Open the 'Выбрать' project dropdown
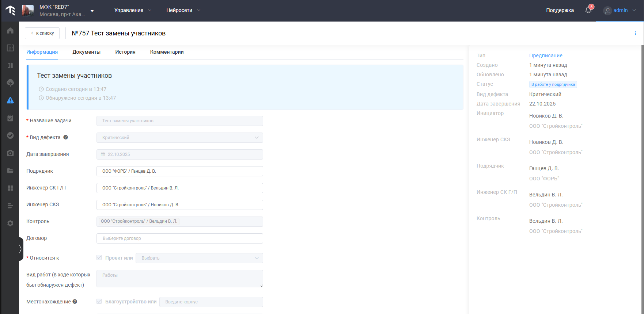 pos(199,258)
